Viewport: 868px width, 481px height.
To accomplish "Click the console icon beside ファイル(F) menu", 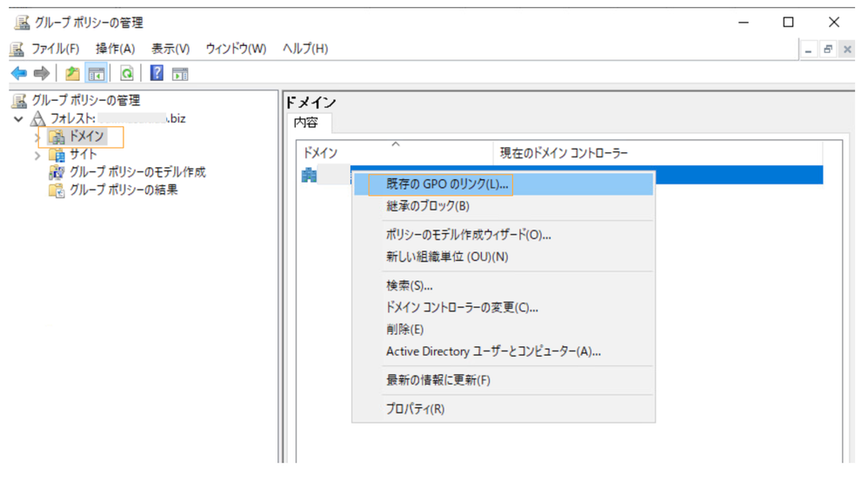I will [17, 49].
